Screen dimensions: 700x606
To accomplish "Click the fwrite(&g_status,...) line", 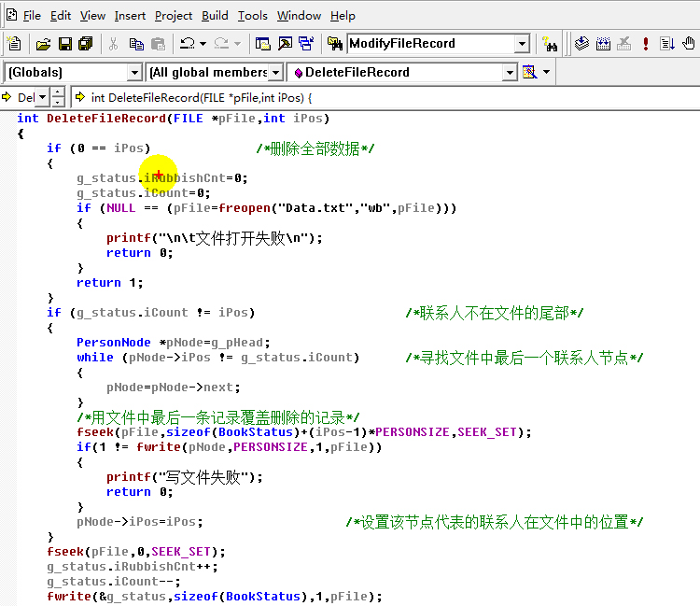I will [x=215, y=597].
